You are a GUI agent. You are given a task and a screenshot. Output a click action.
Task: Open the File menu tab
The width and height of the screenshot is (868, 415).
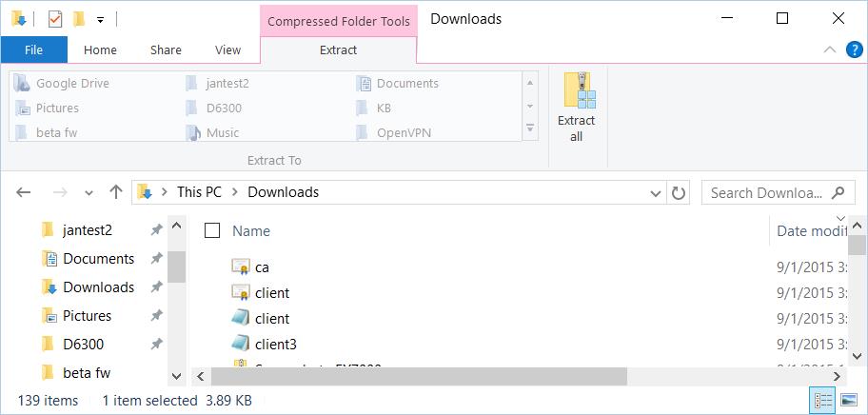click(33, 49)
